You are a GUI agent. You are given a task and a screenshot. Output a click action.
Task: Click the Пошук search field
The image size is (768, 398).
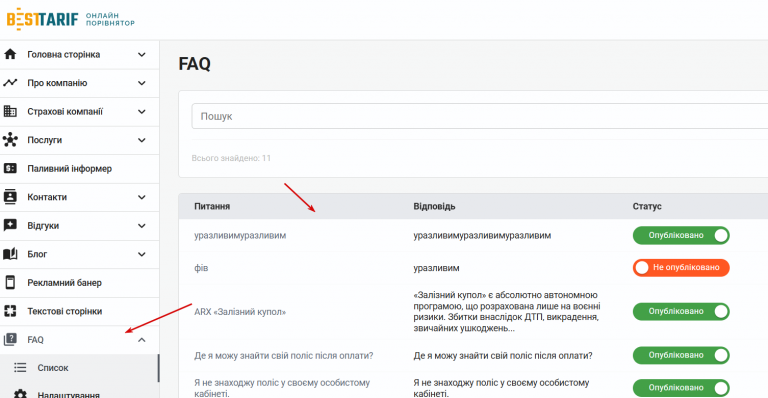coord(480,117)
